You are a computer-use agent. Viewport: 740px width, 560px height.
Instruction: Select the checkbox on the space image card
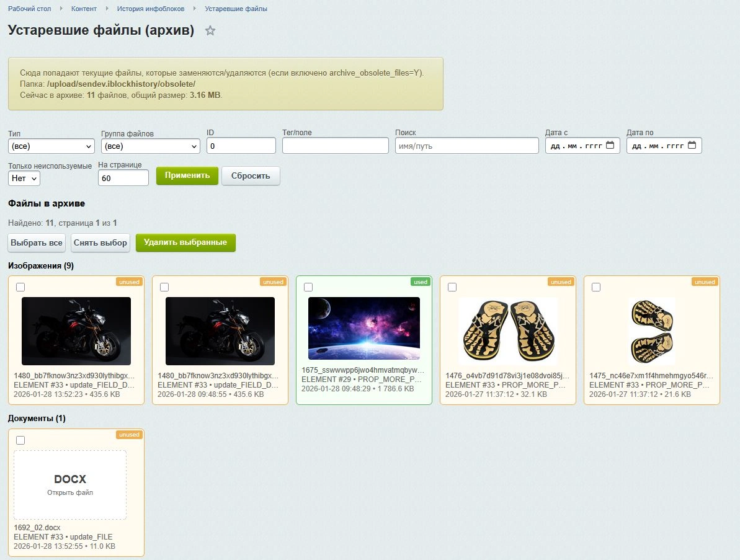(308, 287)
